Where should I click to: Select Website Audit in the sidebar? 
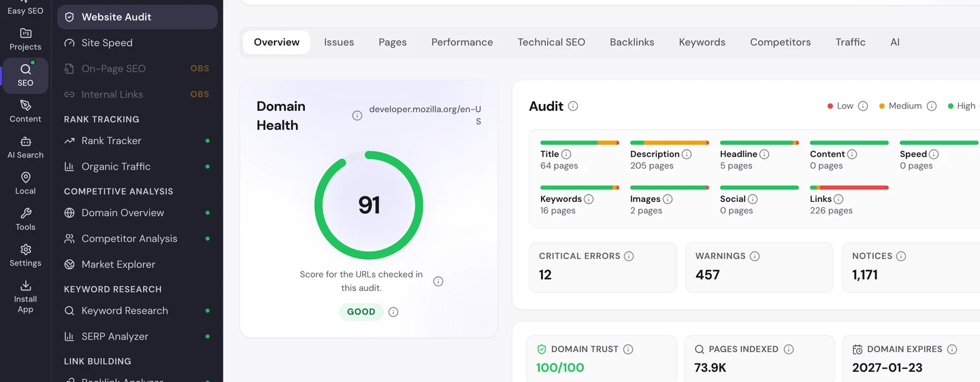click(x=137, y=17)
